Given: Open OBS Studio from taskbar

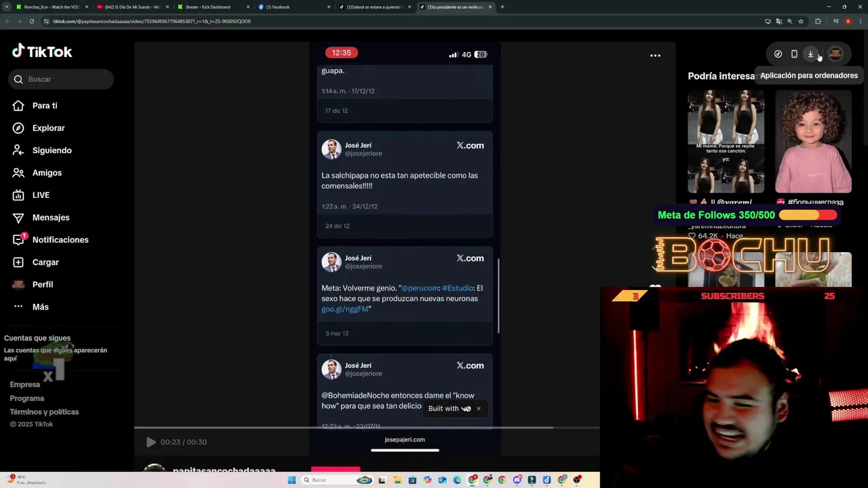Looking at the screenshot, I should pos(576,480).
